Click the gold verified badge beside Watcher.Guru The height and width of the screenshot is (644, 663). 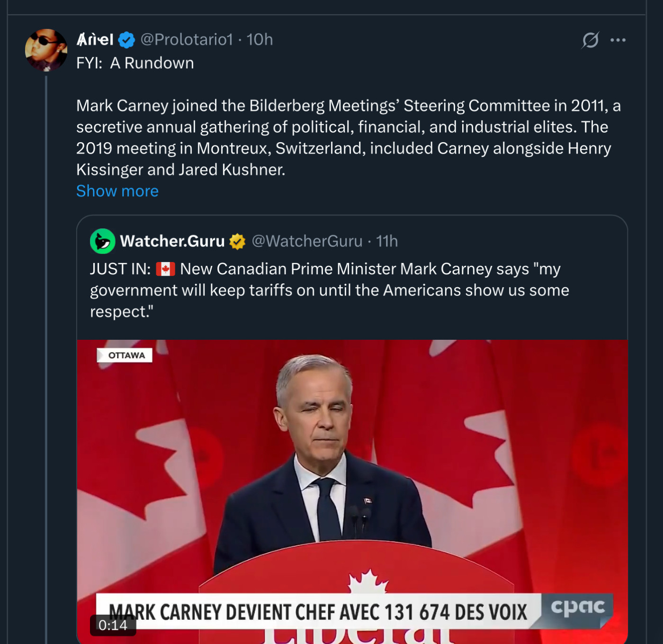pyautogui.click(x=237, y=241)
